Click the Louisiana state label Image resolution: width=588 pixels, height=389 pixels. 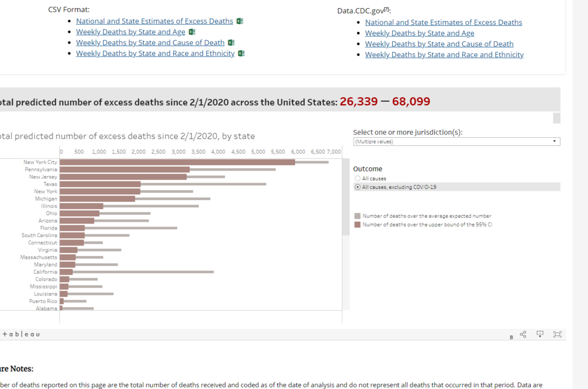pos(46,294)
